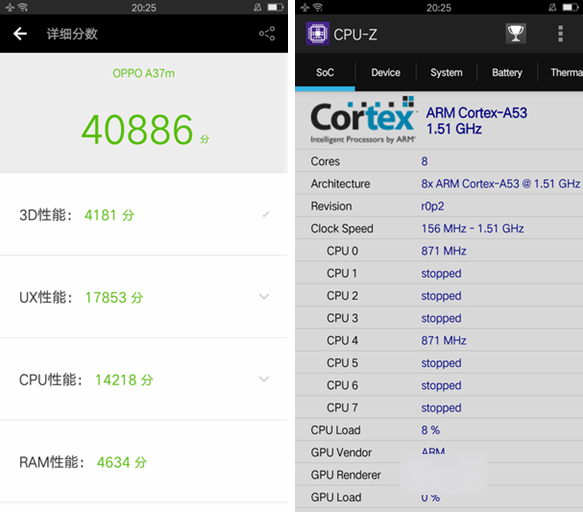Tap the Revision r0p2 row
The height and width of the screenshot is (512, 583).
tap(439, 206)
